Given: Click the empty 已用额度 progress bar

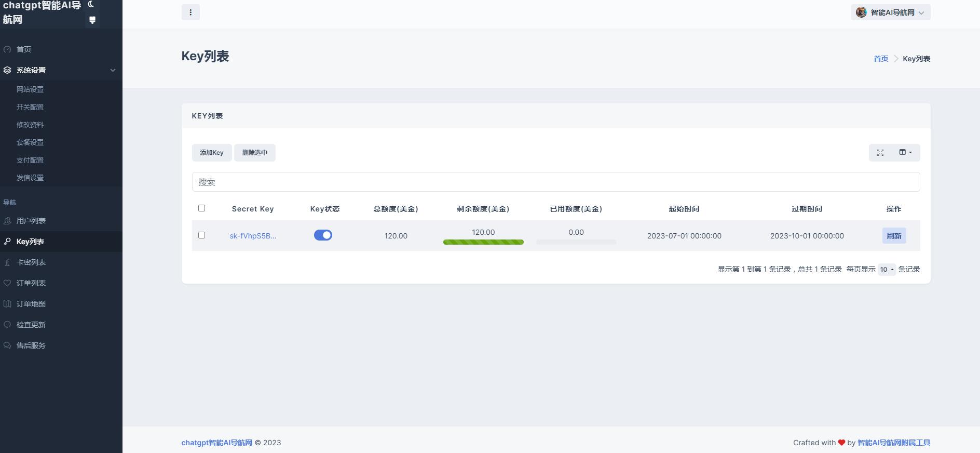Looking at the screenshot, I should click(x=576, y=242).
